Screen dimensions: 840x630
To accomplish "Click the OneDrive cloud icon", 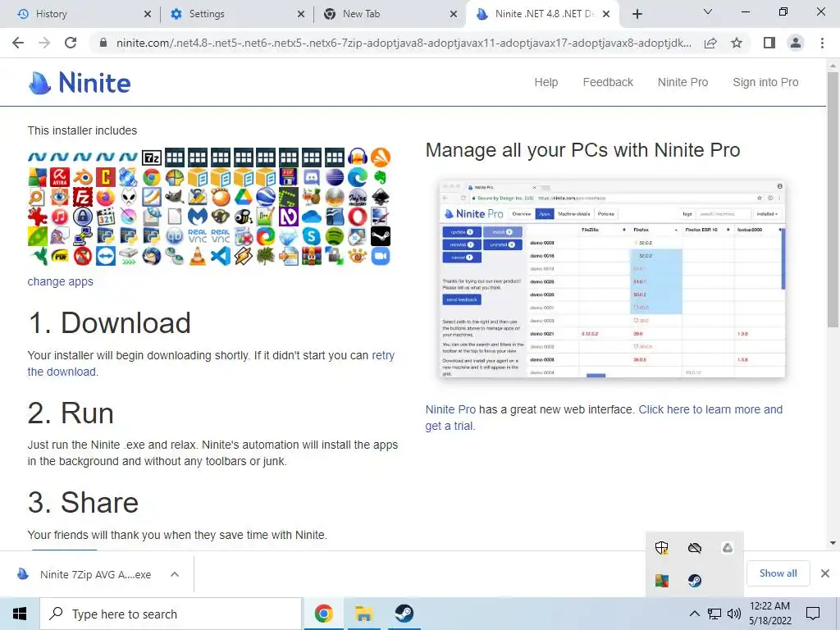I will tap(312, 217).
